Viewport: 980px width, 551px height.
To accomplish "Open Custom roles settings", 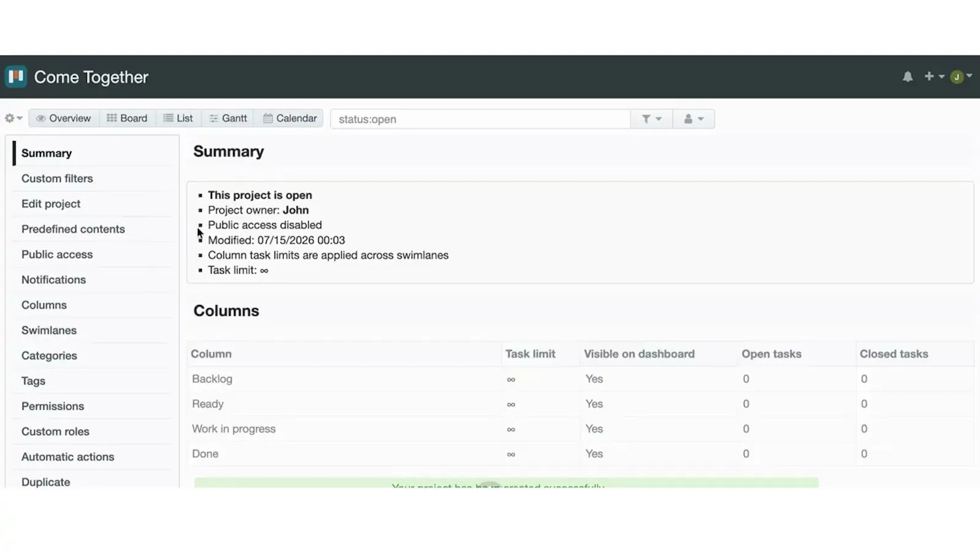I will 55,432.
